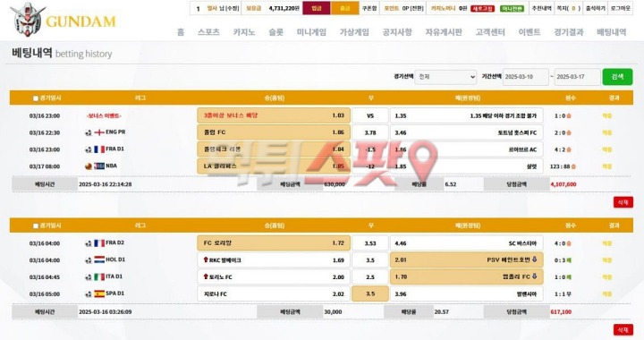
Task: Open the 이벤트 menu
Action: click(529, 32)
